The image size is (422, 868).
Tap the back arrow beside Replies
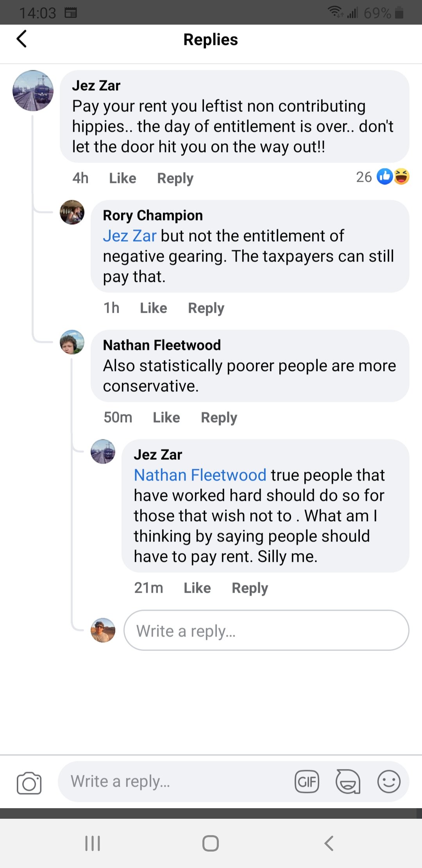tap(22, 39)
